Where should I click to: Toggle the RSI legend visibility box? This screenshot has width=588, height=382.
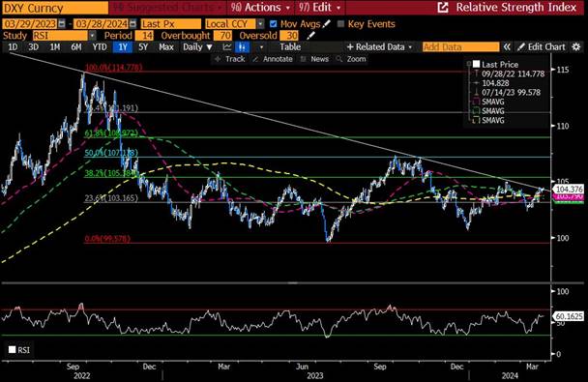click(x=12, y=350)
